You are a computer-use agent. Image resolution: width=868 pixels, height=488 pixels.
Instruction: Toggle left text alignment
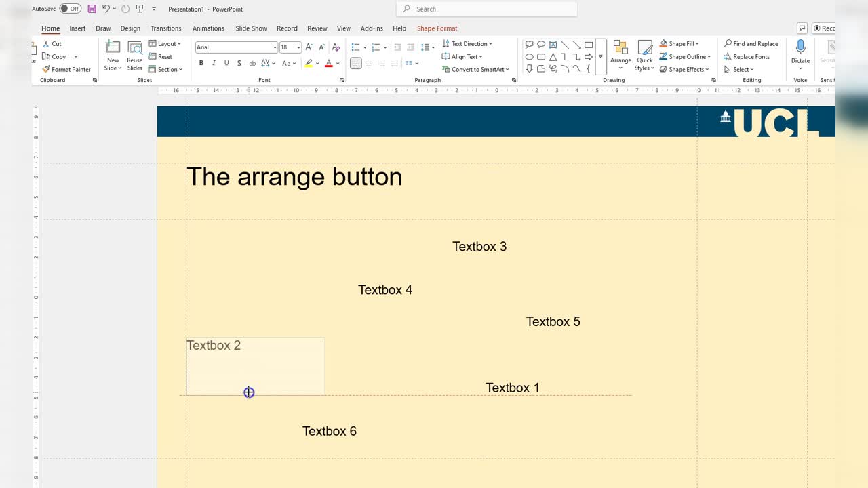click(x=356, y=63)
